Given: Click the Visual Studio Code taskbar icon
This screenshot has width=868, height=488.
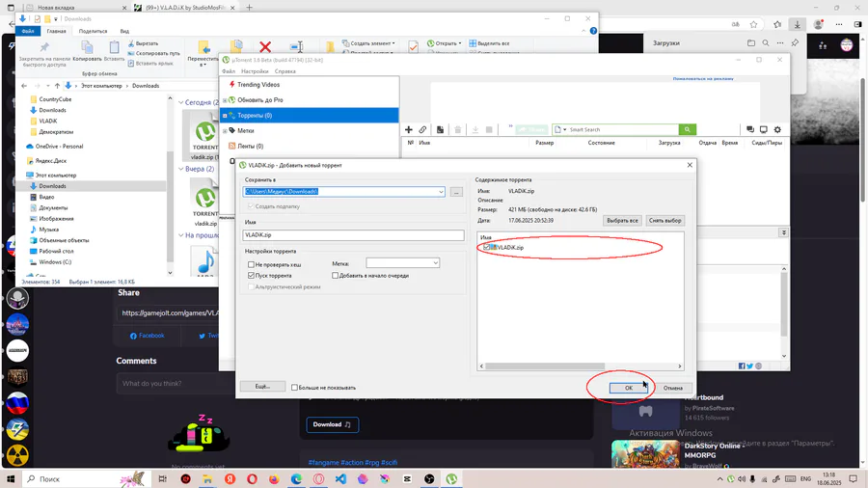Looking at the screenshot, I should (x=340, y=479).
